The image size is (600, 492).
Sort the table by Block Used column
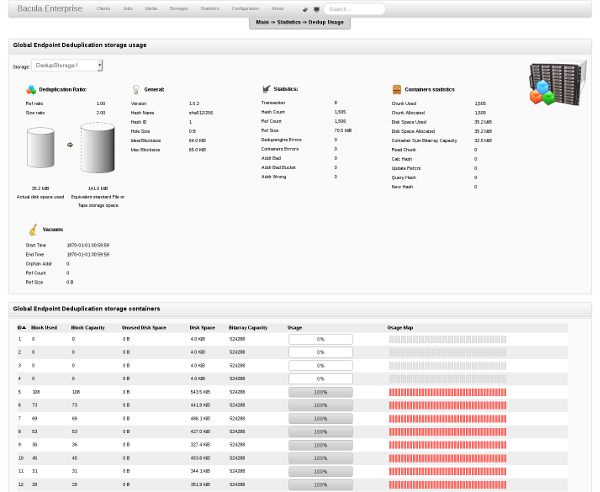click(44, 328)
